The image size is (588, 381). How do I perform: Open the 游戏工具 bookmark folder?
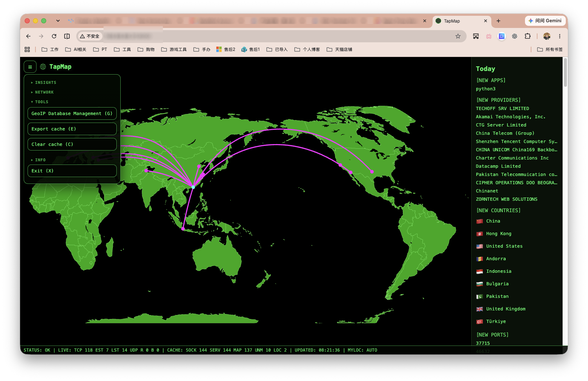coord(174,49)
